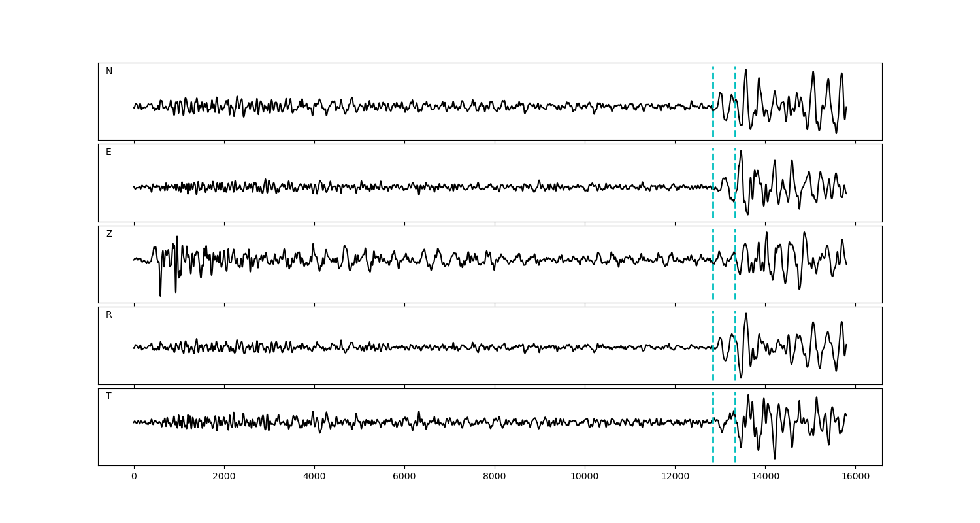Click the Z channel label
This screenshot has height=523, width=980.
109,234
